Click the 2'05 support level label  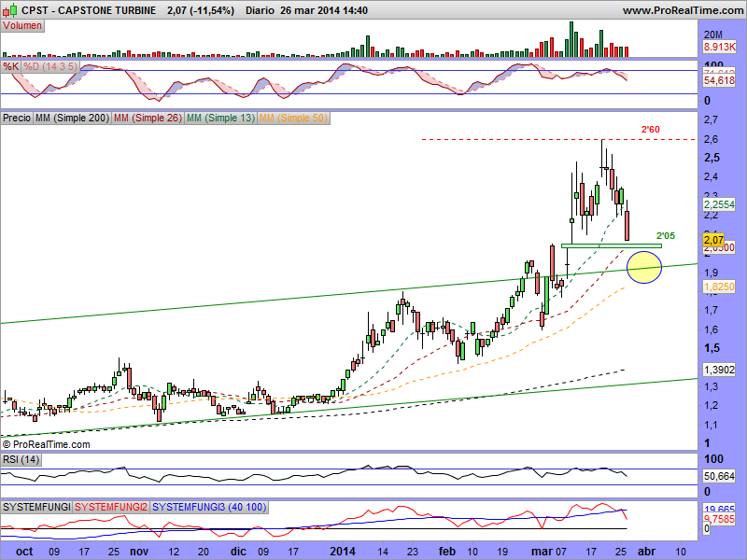(665, 235)
